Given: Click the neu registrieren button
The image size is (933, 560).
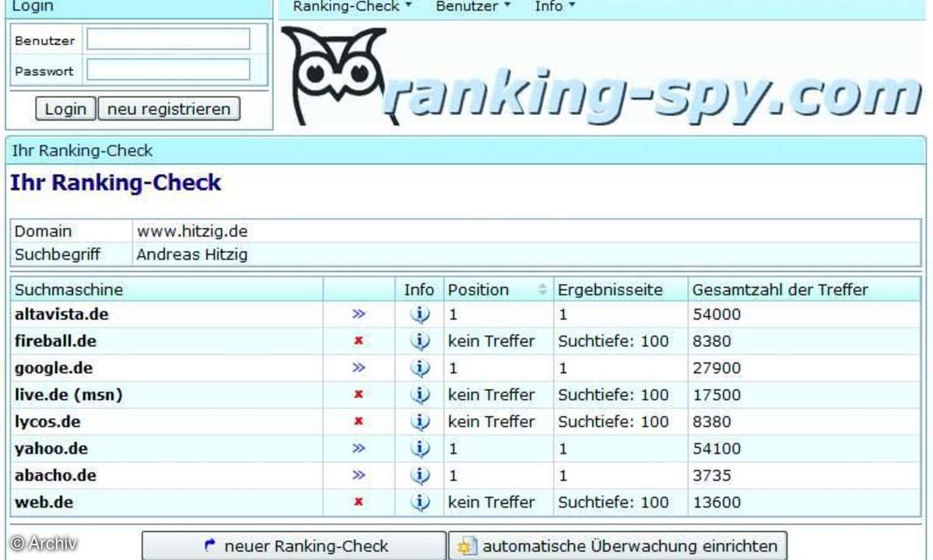Looking at the screenshot, I should coord(169,109).
